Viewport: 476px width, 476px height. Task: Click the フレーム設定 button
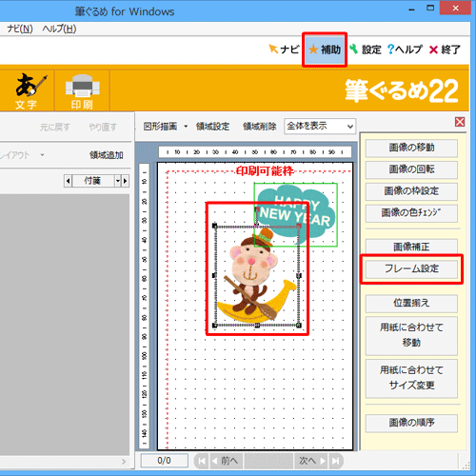411,268
